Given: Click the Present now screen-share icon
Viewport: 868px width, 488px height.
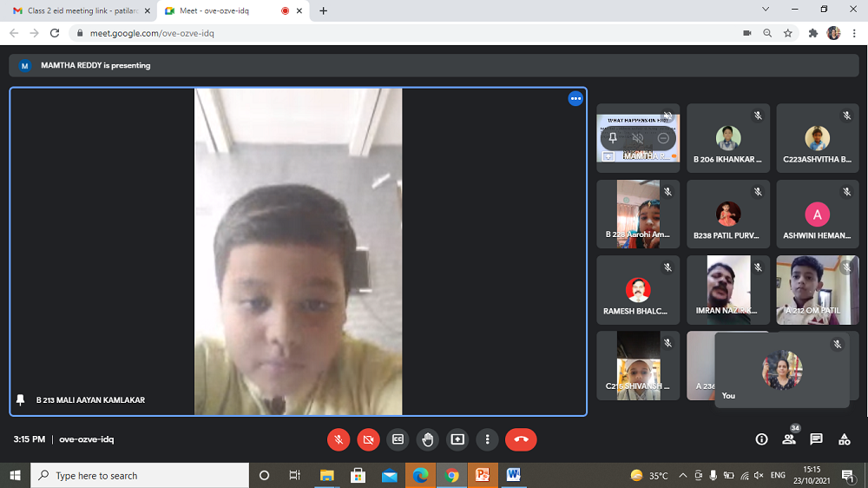Looking at the screenshot, I should tap(457, 439).
